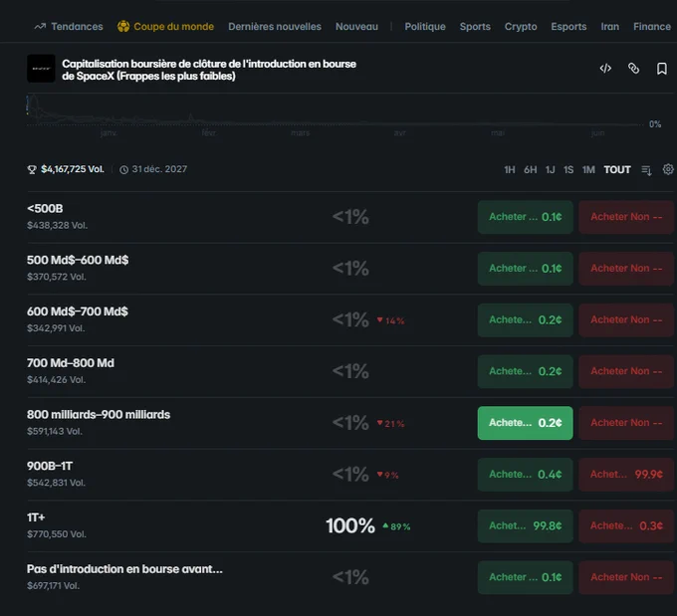Buy No on the <500B outcome
Screen dimensions: 677x616
point(626,217)
